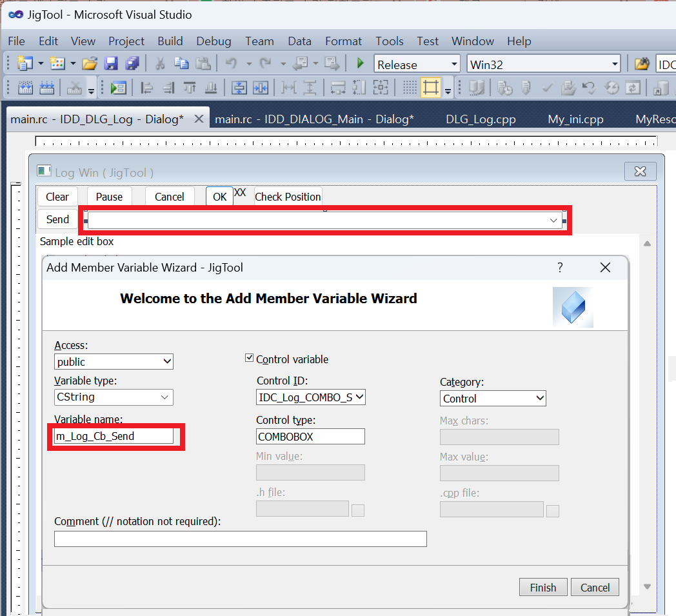This screenshot has height=616, width=676.
Task: Click the Check Position button
Action: pos(288,197)
